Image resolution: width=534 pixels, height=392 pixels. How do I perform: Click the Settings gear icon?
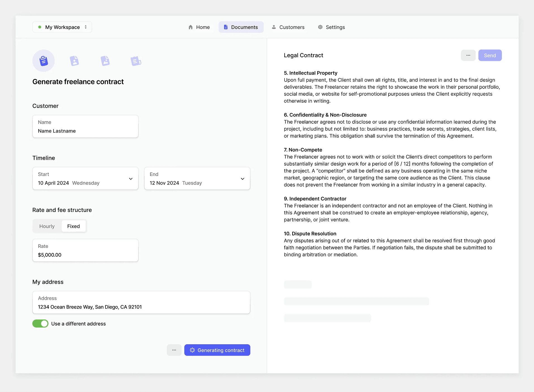click(x=320, y=27)
